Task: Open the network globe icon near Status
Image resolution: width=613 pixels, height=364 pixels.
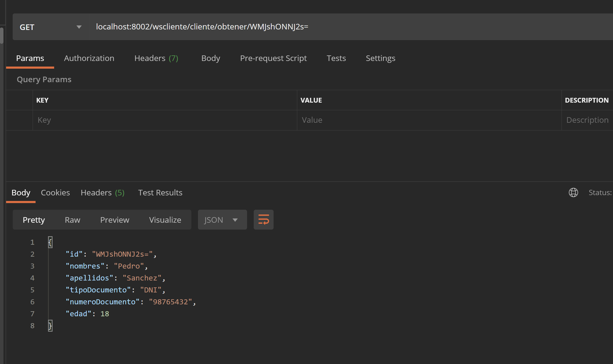Action: point(573,192)
